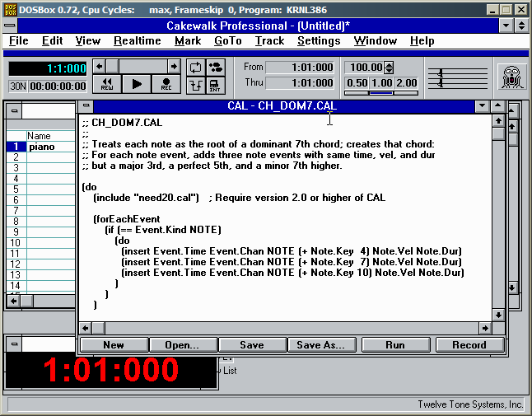Open the Track menu
Screen dimensions: 532x416
269,40
